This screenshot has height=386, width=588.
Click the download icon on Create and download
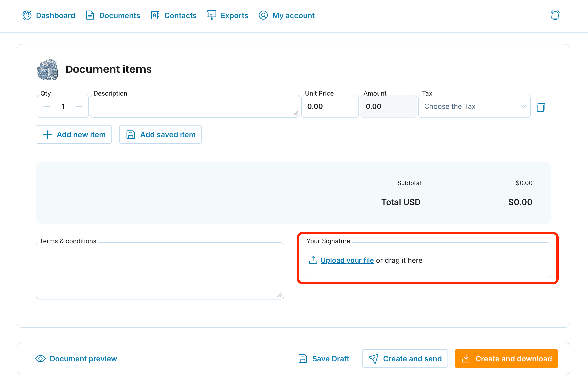[466, 359]
